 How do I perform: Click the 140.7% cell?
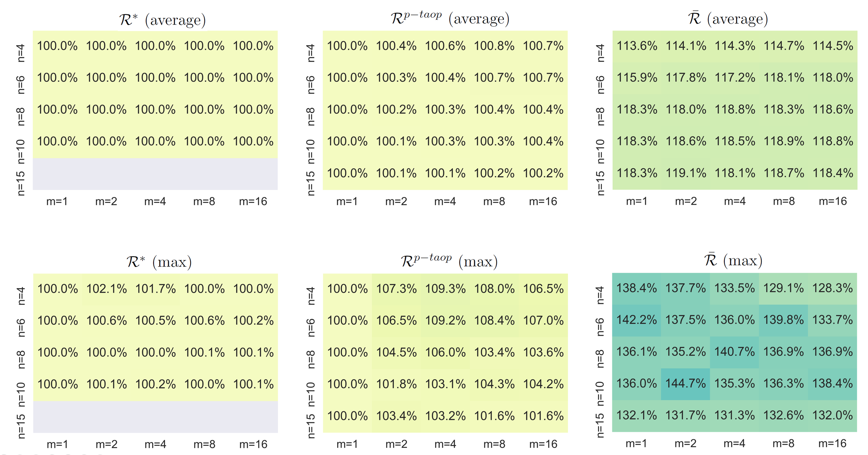click(734, 352)
